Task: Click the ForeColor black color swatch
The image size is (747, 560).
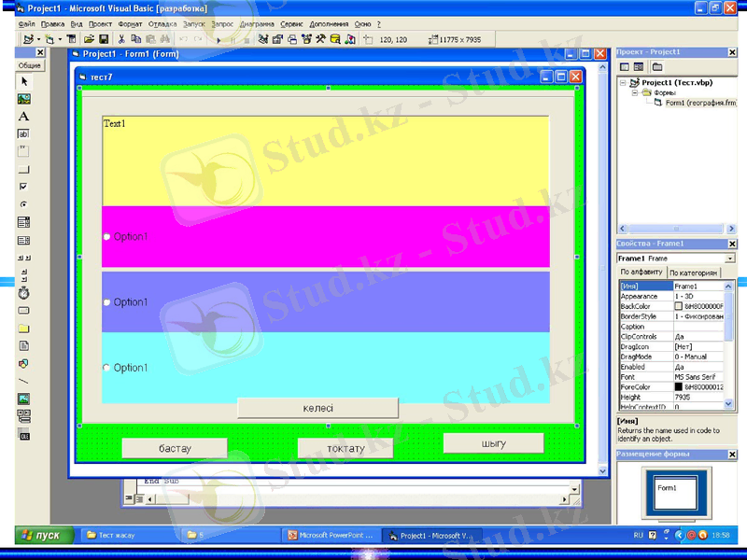Action: [x=678, y=387]
